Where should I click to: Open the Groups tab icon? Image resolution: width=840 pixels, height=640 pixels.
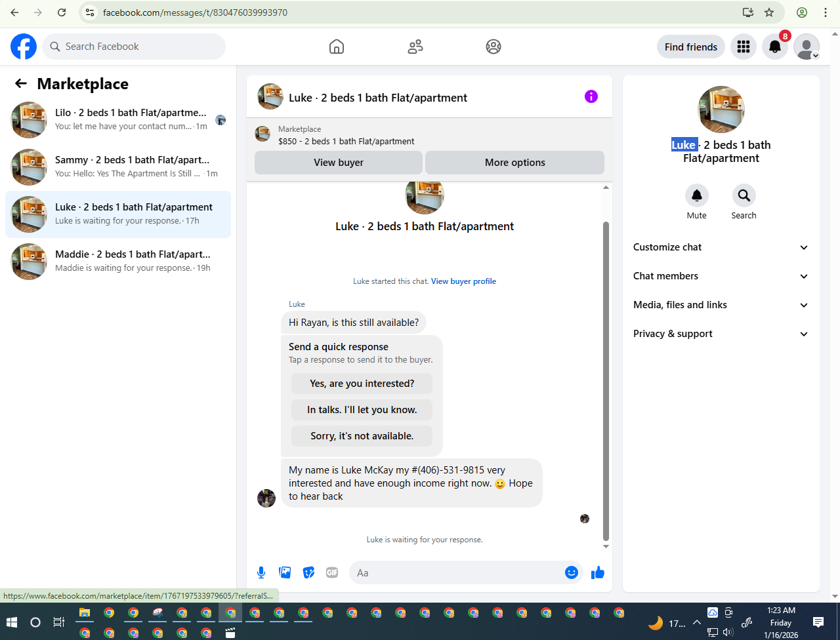point(493,47)
